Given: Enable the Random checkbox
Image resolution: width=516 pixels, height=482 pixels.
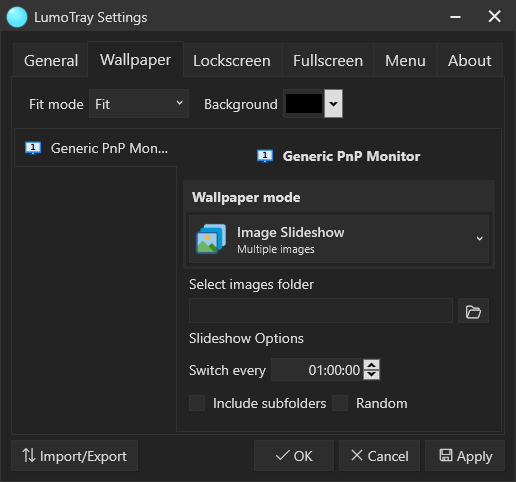Looking at the screenshot, I should point(340,403).
